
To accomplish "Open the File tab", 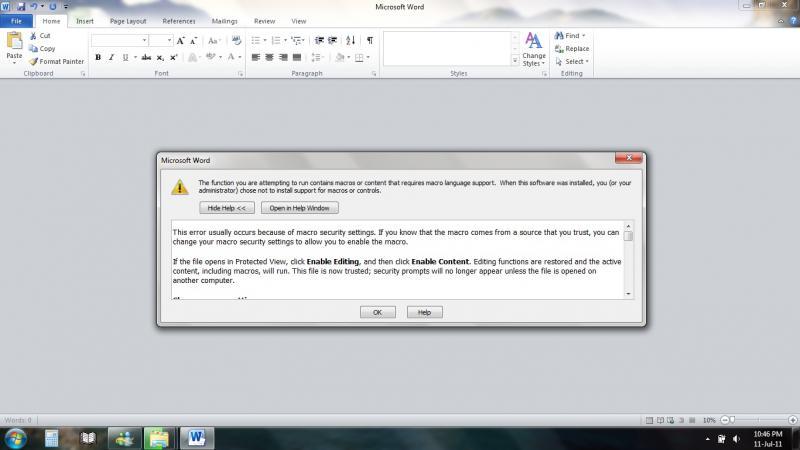I will coord(16,21).
